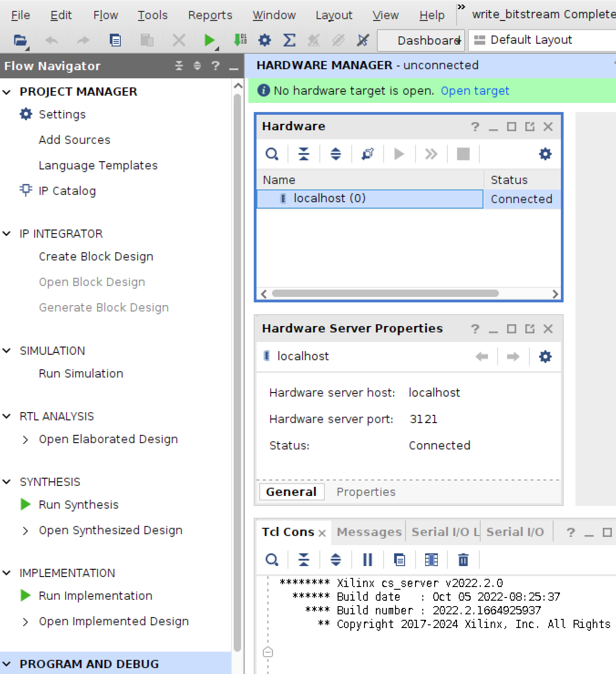
Task: Click the Delete X icon in toolbar
Action: (179, 41)
